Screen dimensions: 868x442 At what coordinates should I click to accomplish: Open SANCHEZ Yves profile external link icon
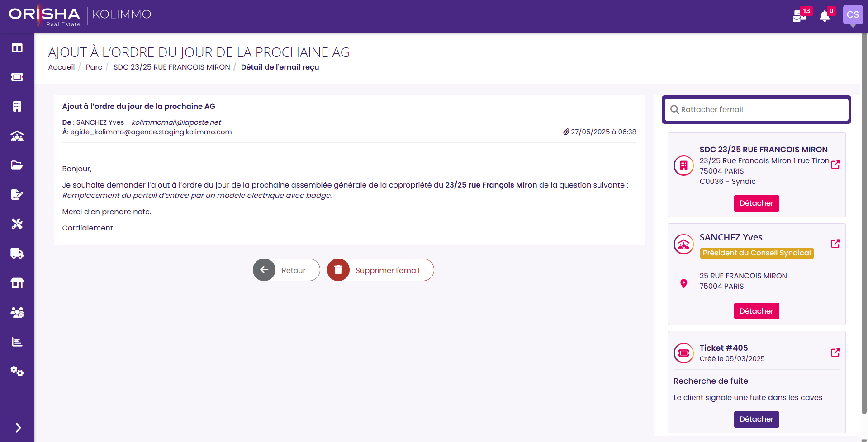coord(835,244)
